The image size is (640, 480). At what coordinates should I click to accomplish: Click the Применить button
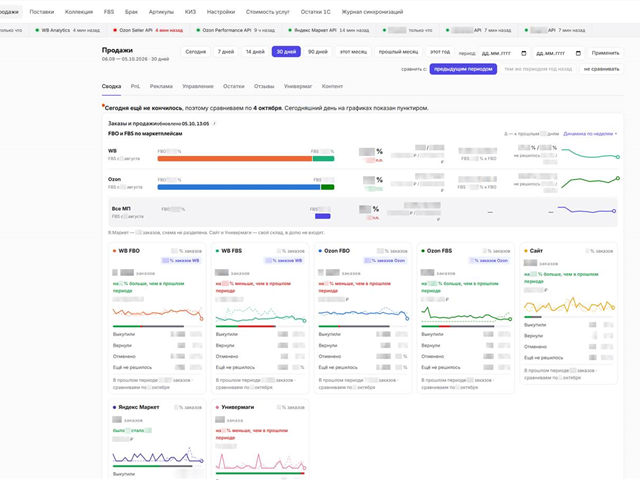point(605,53)
